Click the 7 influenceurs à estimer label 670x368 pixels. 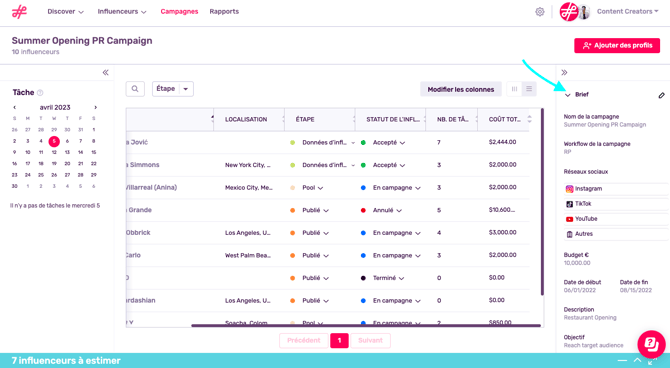coord(66,361)
